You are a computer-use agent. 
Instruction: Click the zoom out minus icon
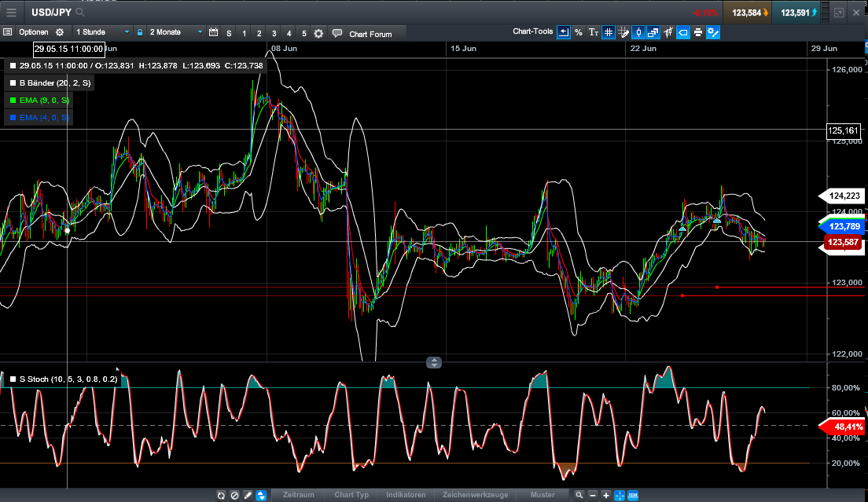click(594, 495)
